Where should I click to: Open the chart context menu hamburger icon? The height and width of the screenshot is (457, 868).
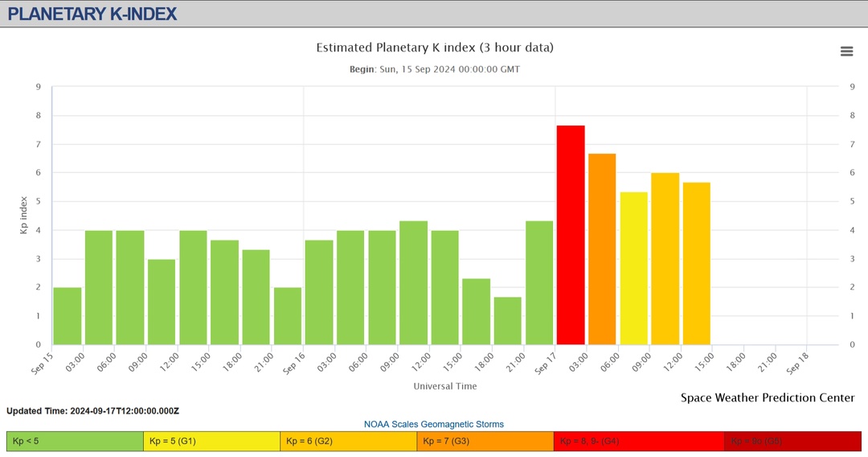tap(846, 51)
